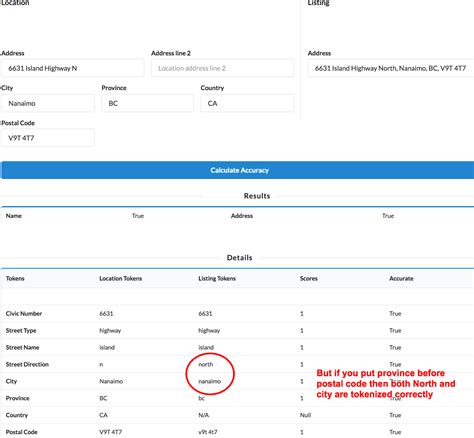Click the Calculate Accuracy button

click(x=238, y=170)
